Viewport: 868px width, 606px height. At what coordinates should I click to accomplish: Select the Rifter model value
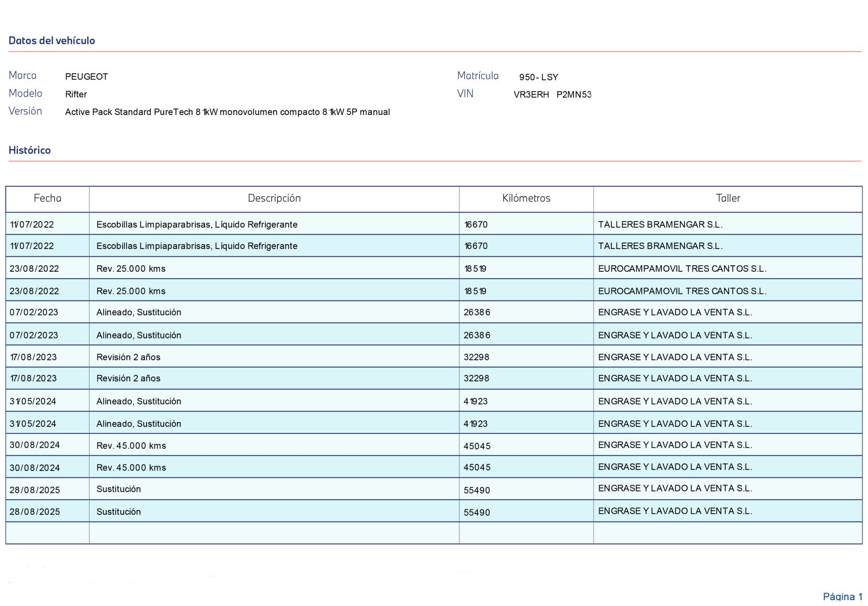click(76, 94)
